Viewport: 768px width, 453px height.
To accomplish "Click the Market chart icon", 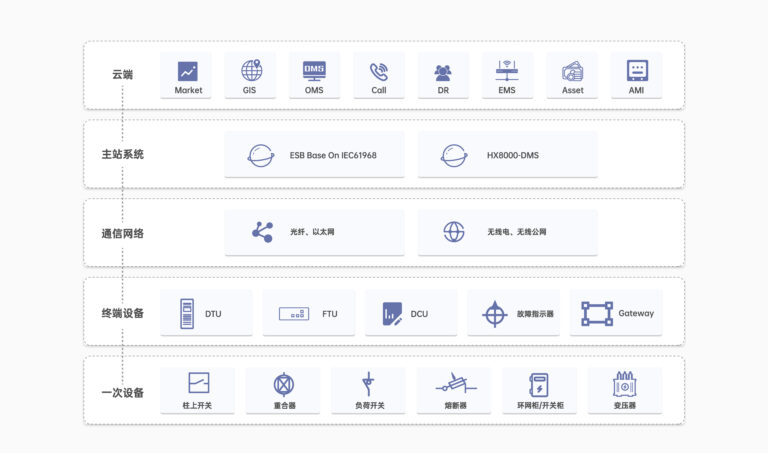I will tap(188, 71).
